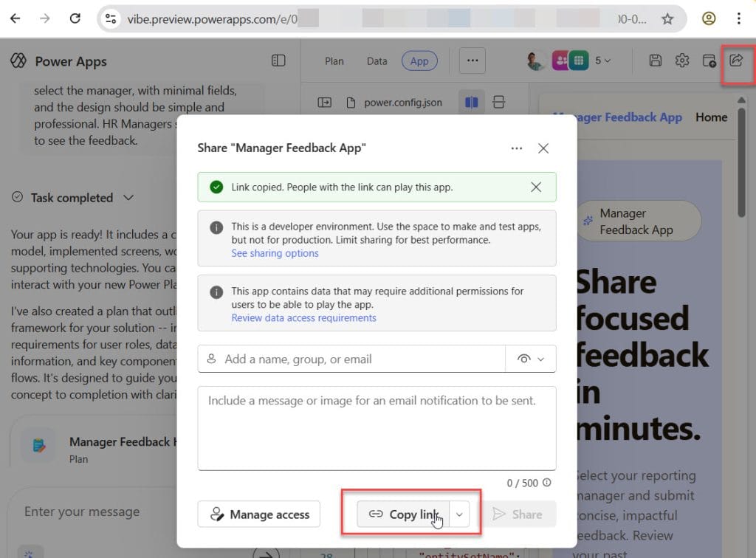Select the Power Apps logo icon
Screen dimensions: 756x558
[x=18, y=61]
